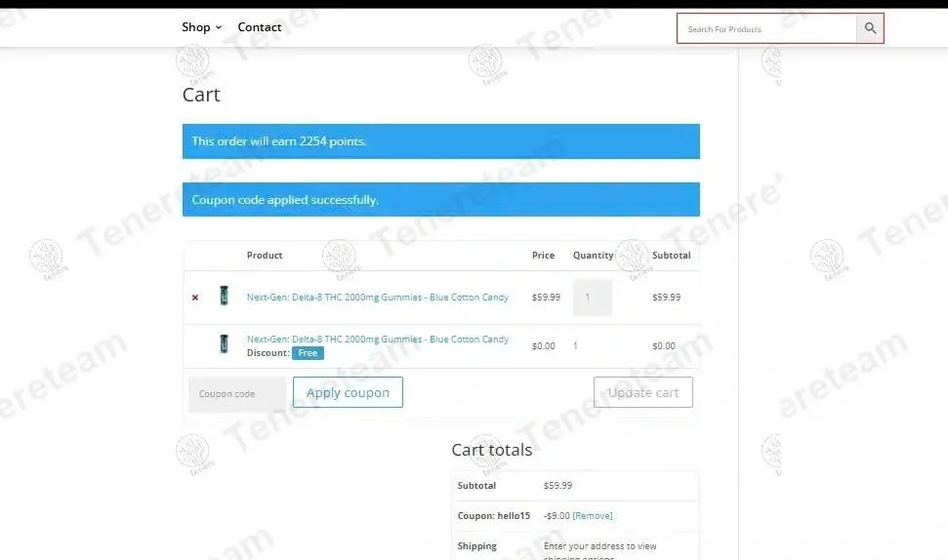The width and height of the screenshot is (948, 560).
Task: Click the $0.00 price of free item
Action: pos(544,346)
